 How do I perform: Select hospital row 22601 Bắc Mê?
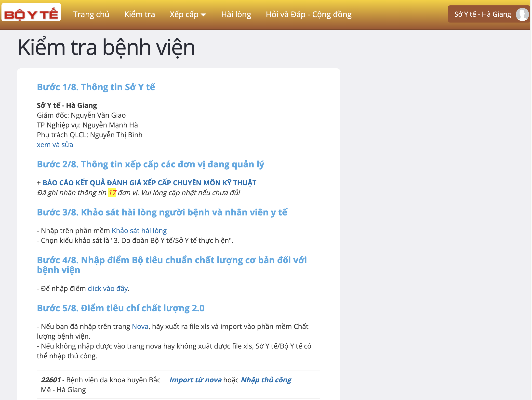(101, 385)
